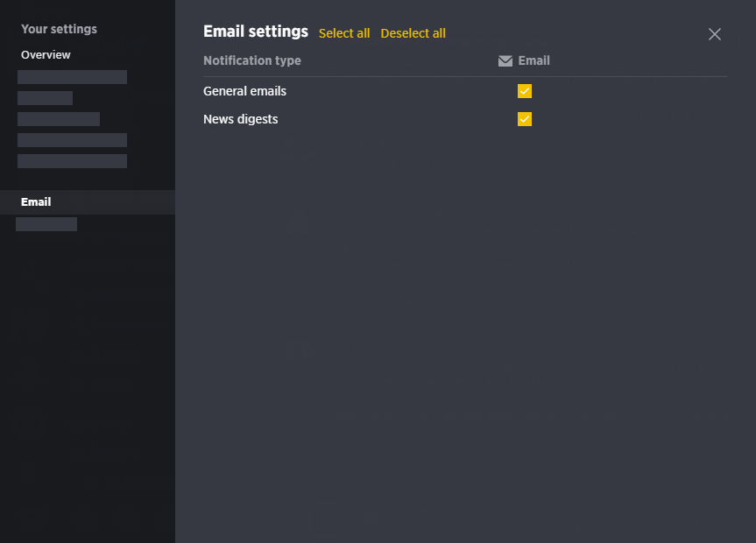Screen dimensions: 756x543
Task: Click the Select all link
Action: 344,33
